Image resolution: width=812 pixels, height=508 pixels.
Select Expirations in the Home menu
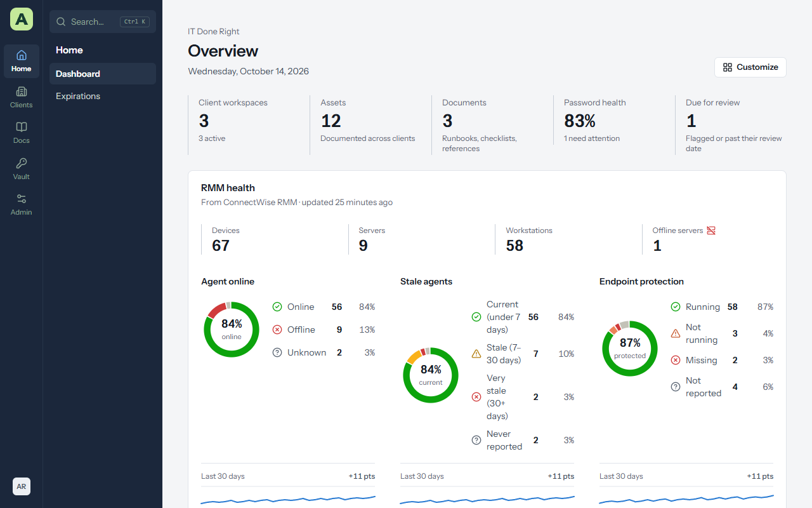[103, 96]
